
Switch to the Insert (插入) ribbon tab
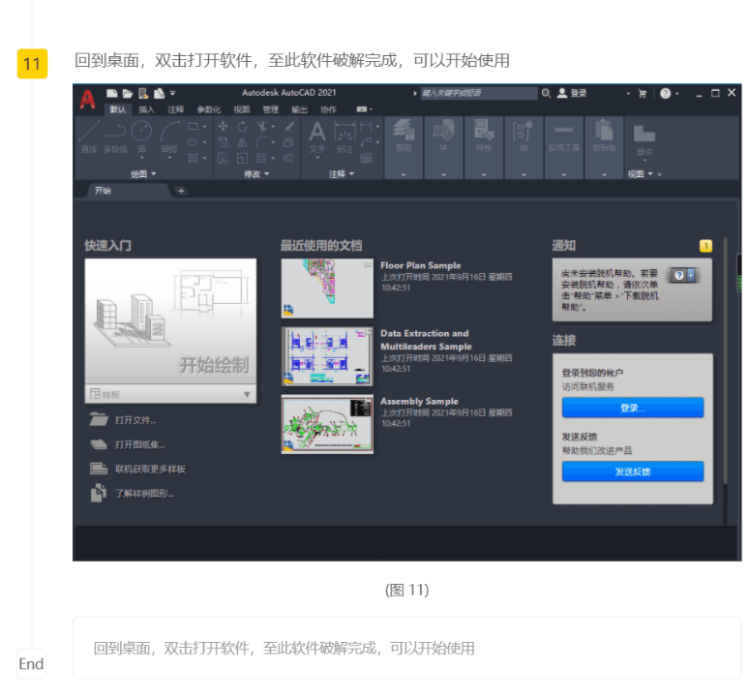tap(146, 110)
